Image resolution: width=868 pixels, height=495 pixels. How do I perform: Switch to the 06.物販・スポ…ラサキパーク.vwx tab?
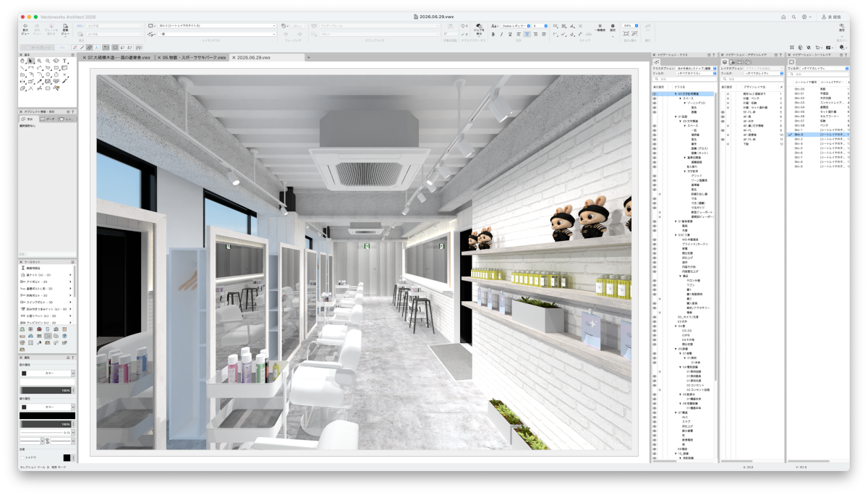pyautogui.click(x=192, y=58)
